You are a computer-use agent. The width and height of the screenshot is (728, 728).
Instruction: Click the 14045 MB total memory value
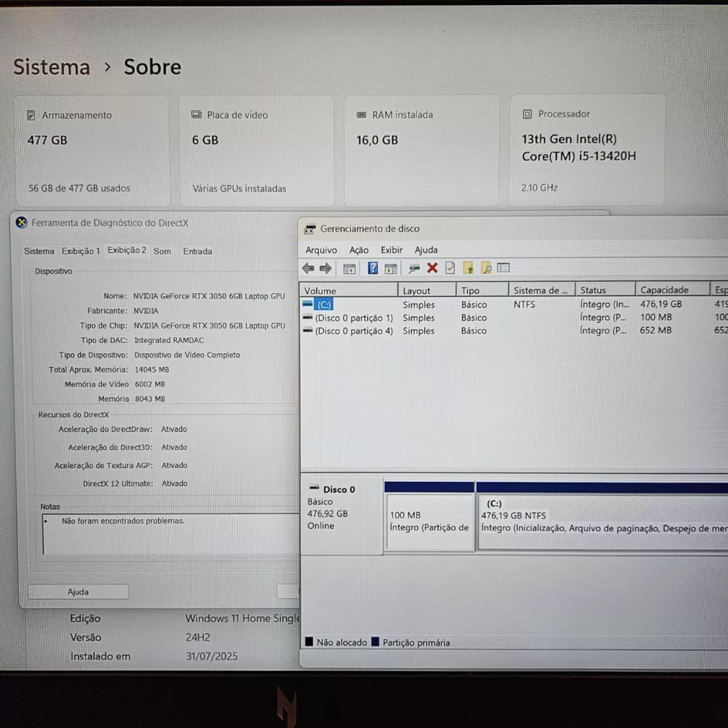coord(152,370)
